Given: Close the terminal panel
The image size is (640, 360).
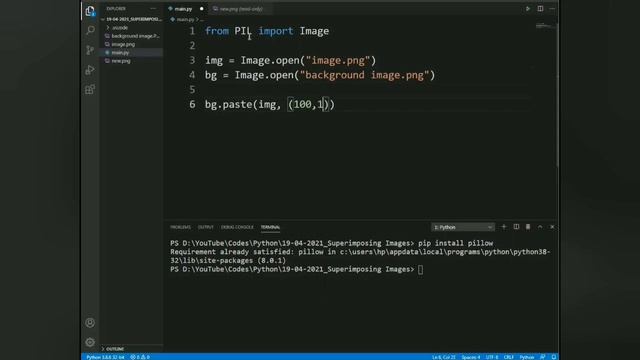Looking at the screenshot, I should coord(552,227).
